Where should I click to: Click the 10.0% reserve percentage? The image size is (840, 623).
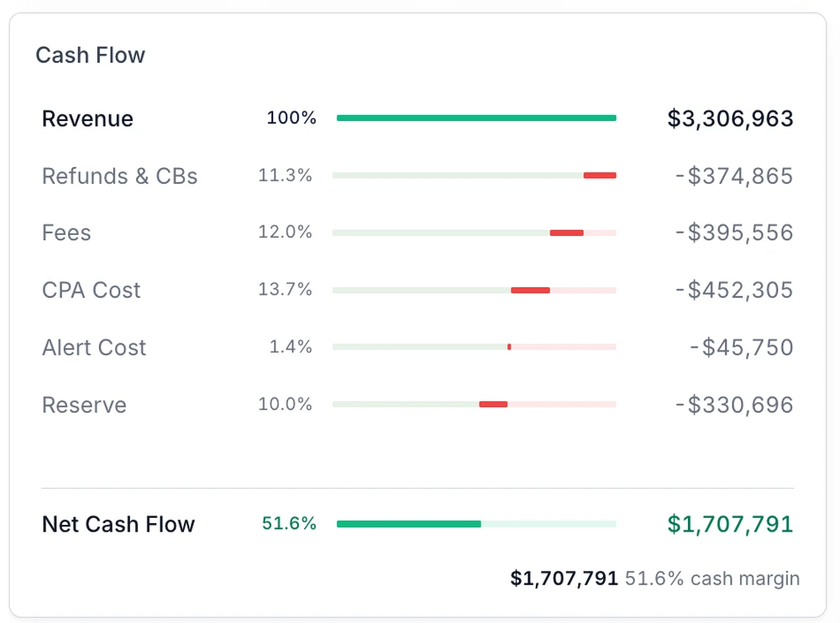pos(285,404)
